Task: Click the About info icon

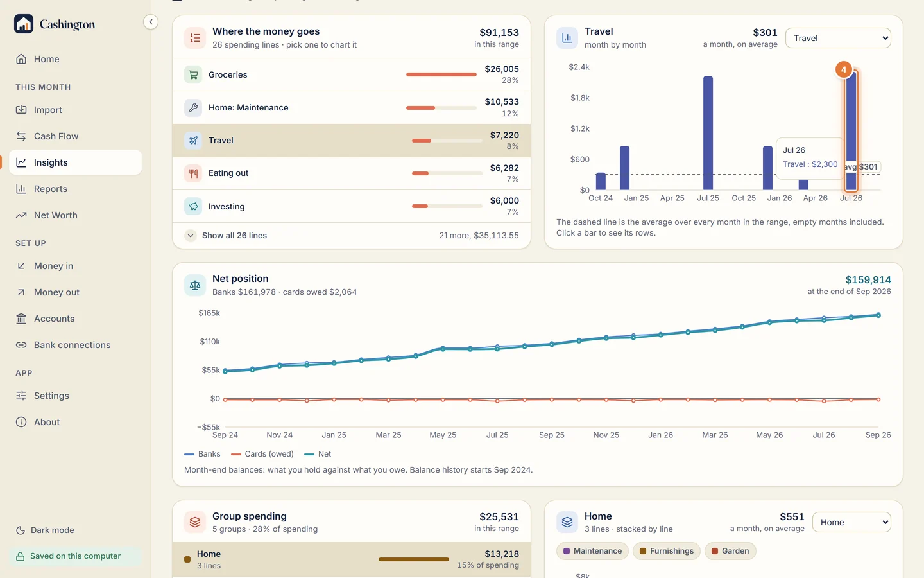Action: [21, 422]
